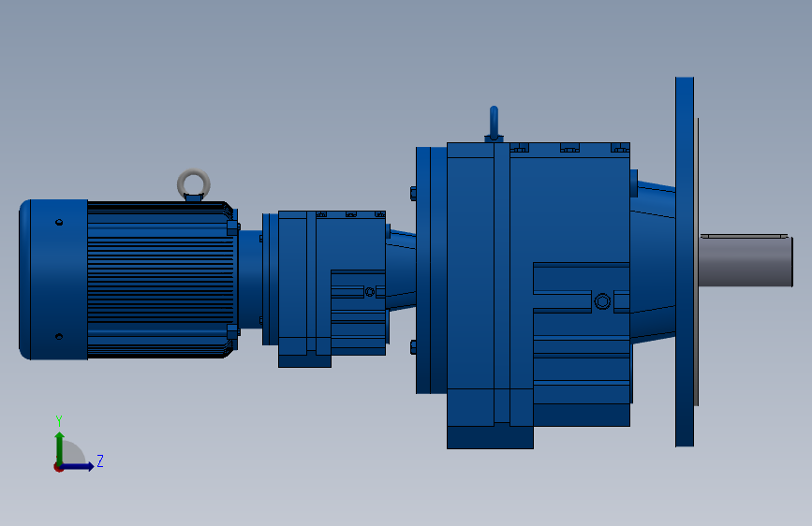Click the blue Z axis arrow
Viewport: 812px width, 526px height.
tap(79, 466)
